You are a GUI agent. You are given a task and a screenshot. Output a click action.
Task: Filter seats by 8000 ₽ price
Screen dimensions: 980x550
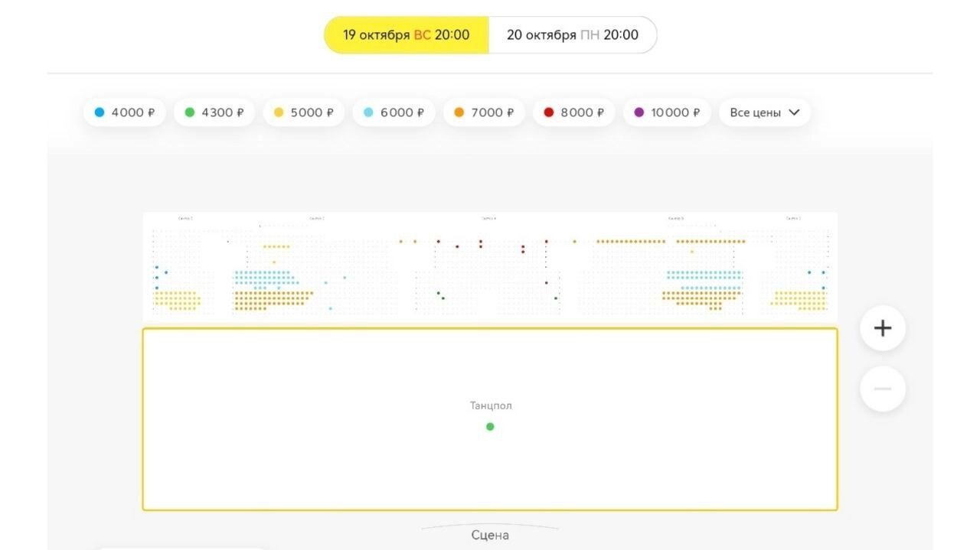[x=573, y=112]
